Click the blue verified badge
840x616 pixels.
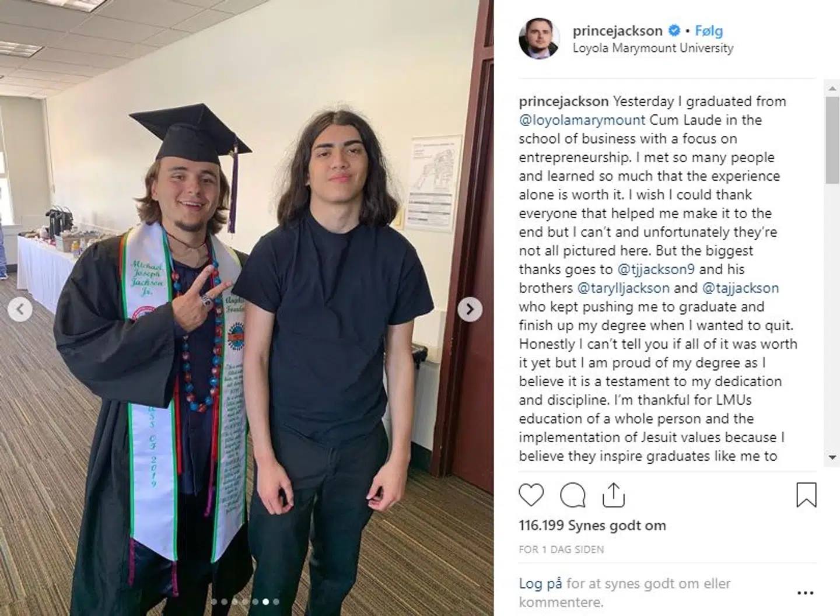coord(674,30)
